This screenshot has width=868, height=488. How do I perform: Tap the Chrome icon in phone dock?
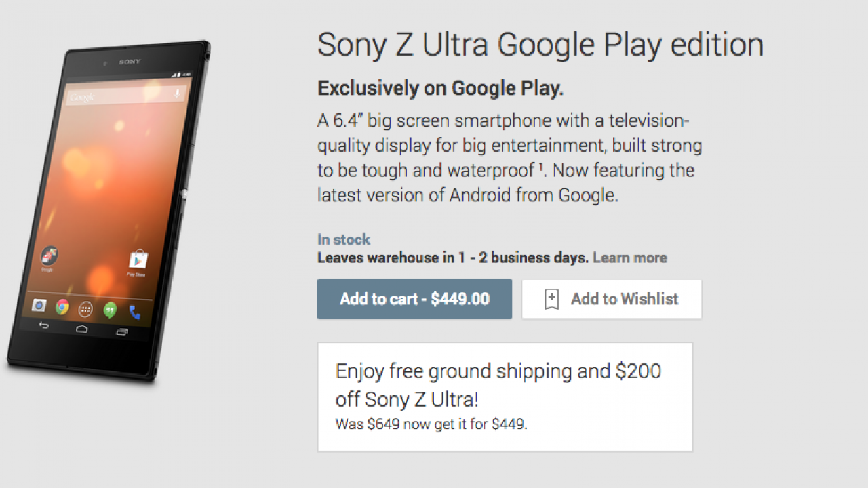[62, 308]
